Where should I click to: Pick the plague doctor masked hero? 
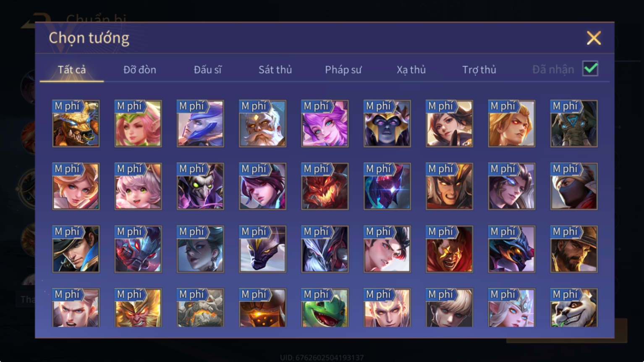point(200,186)
